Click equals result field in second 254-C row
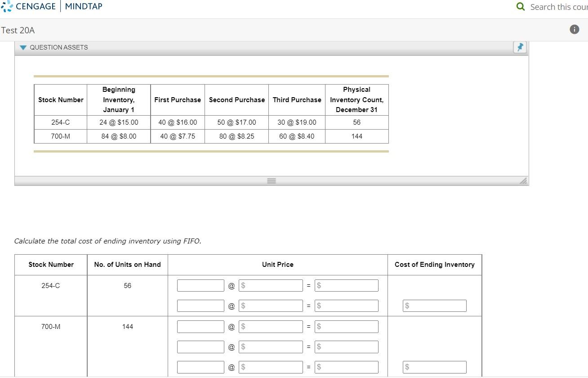Viewport: 588px width, 378px height. (346, 306)
